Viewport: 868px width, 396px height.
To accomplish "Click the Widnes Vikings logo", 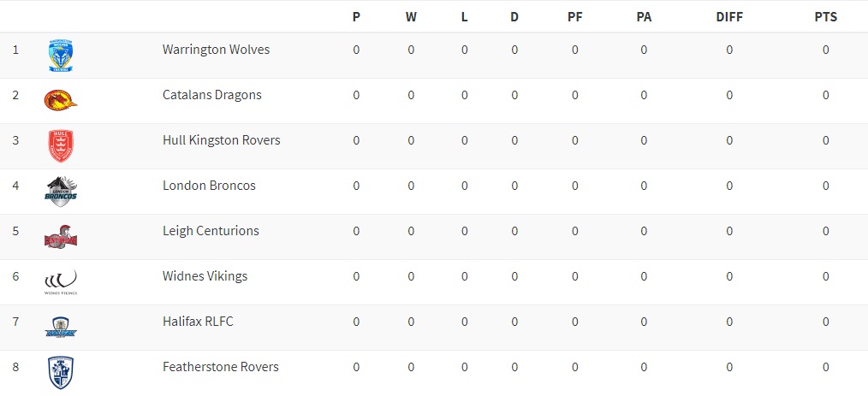I will coord(61,281).
